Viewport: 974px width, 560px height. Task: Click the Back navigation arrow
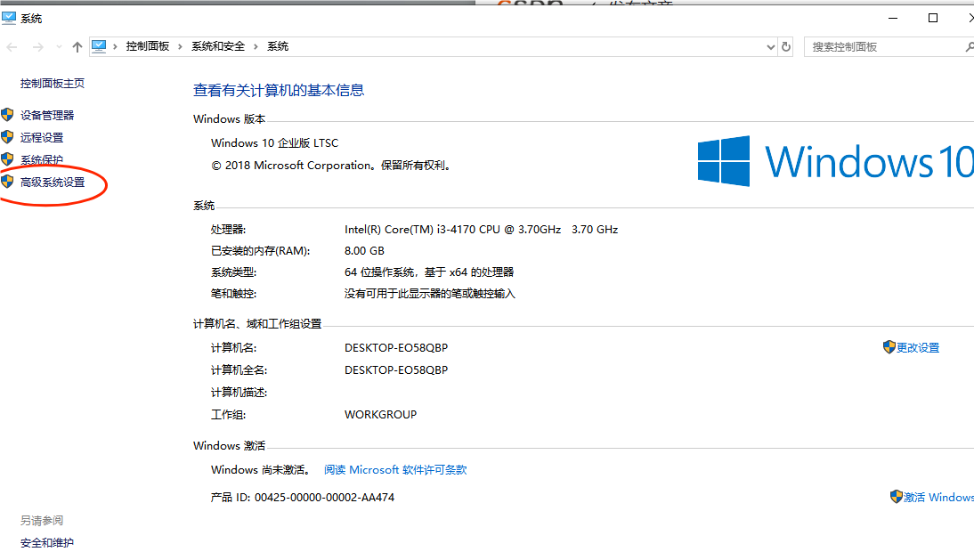[x=12, y=47]
